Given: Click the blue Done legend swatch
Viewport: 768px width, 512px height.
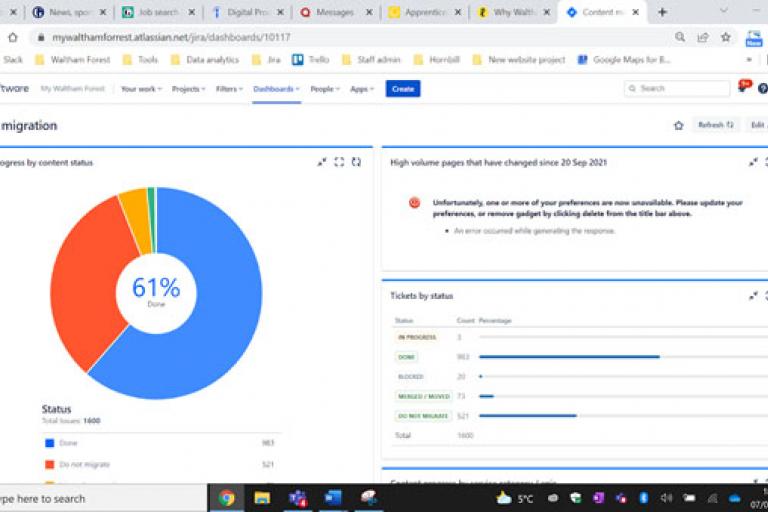Looking at the screenshot, I should coord(48,442).
